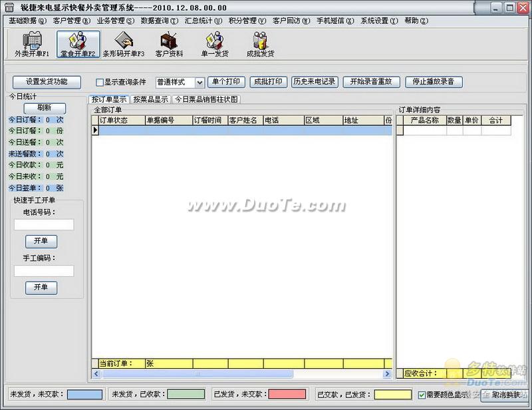Click blue 未发货，未交款 color swatch
Viewport: 532px width, 410px height.
tap(84, 395)
